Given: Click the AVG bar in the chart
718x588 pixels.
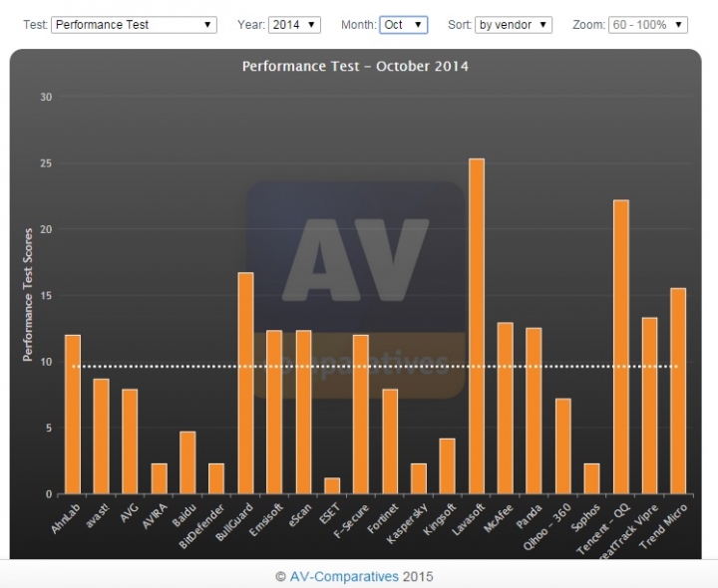Looking at the screenshot, I should click(130, 441).
